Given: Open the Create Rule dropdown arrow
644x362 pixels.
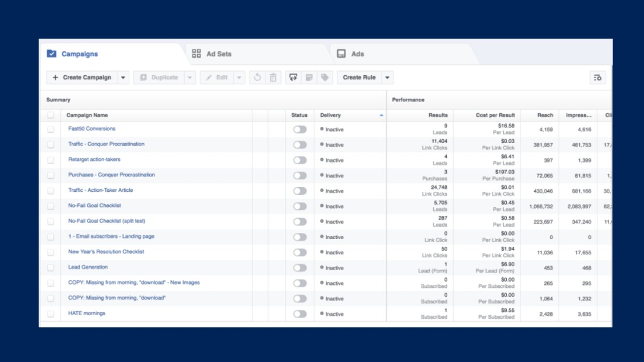Looking at the screenshot, I should (x=387, y=77).
